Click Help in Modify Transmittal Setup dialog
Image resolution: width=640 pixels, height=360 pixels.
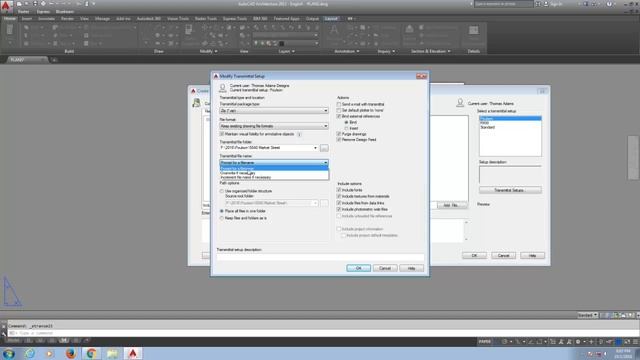click(x=411, y=268)
